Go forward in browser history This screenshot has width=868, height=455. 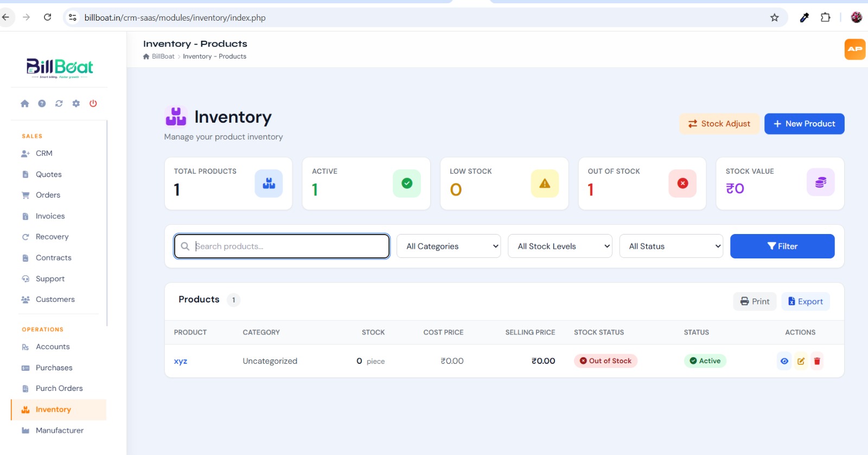26,17
